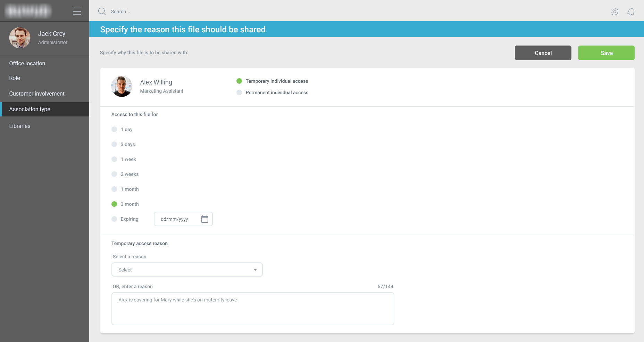The image size is (644, 342).
Task: Choose 3 month access duration
Action: point(114,204)
